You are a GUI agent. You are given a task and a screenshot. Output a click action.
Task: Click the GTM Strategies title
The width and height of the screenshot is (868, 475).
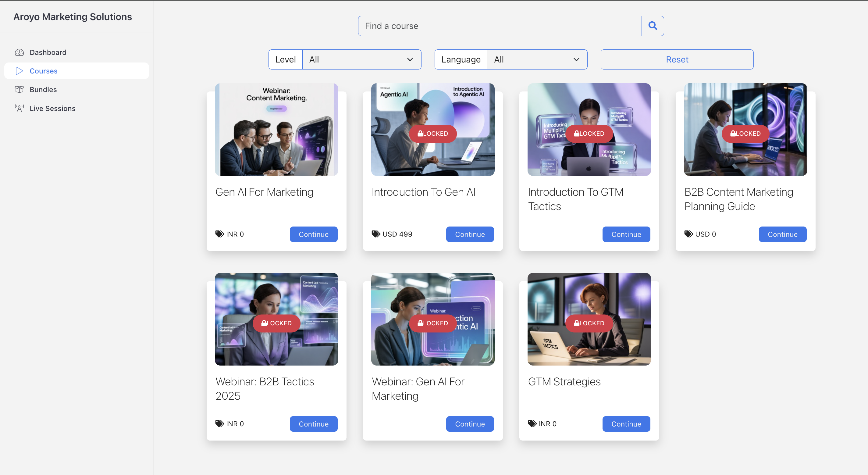pyautogui.click(x=564, y=382)
